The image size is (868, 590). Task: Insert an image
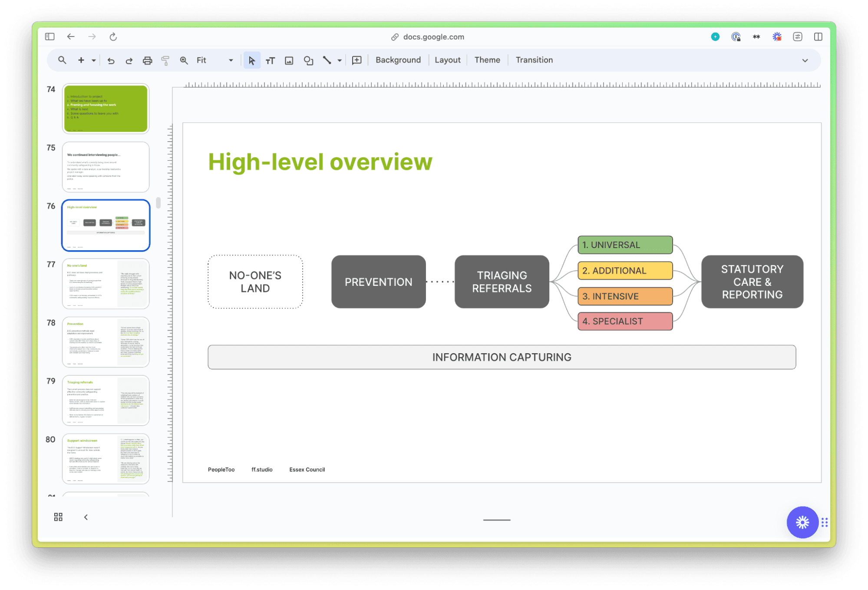coord(289,61)
